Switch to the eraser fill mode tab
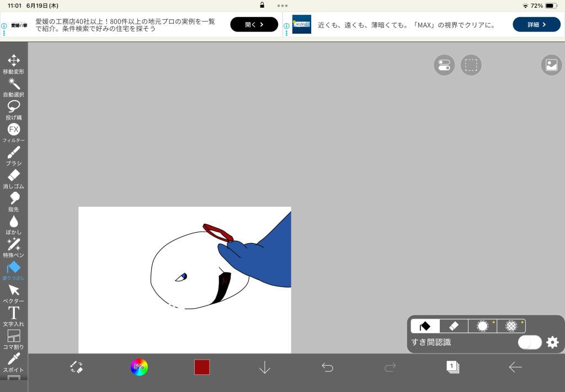The width and height of the screenshot is (565, 392). (454, 326)
